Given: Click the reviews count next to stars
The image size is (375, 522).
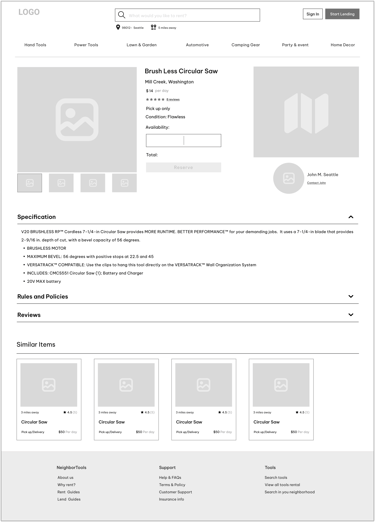Looking at the screenshot, I should pyautogui.click(x=173, y=100).
